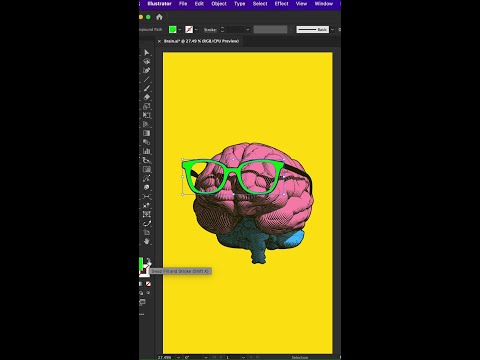Open fill color swatch in control bar

click(172, 30)
